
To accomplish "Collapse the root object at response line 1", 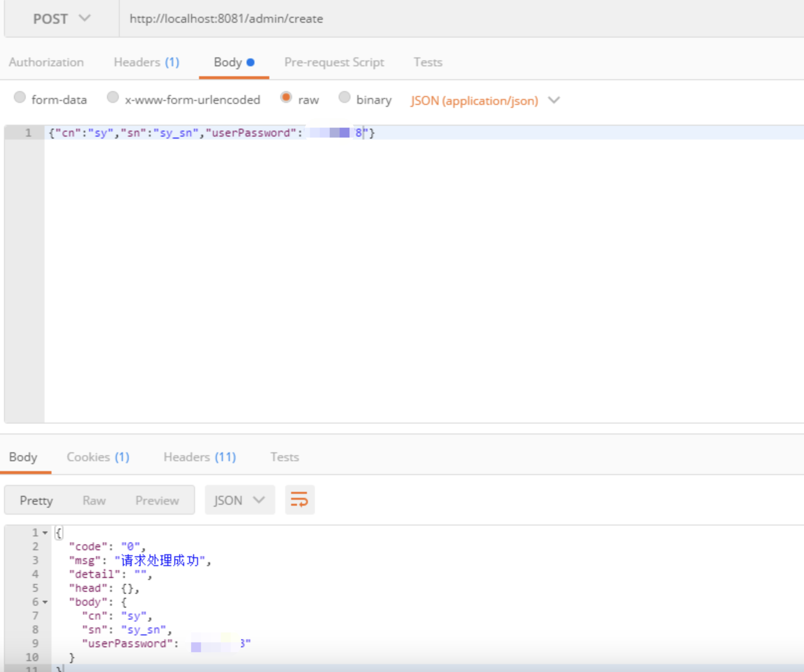I will point(45,533).
